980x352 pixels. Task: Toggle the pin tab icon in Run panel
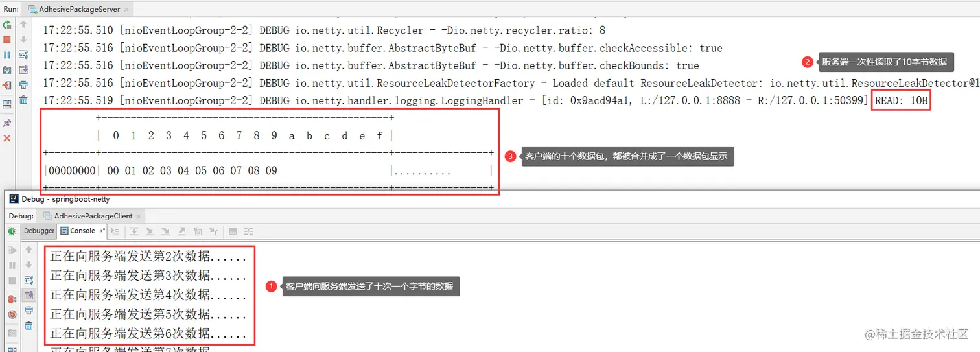[x=7, y=123]
